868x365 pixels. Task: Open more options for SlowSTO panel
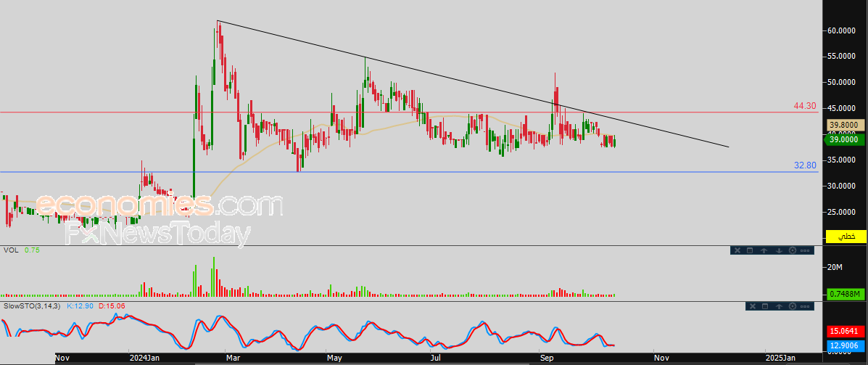[x=805, y=305]
